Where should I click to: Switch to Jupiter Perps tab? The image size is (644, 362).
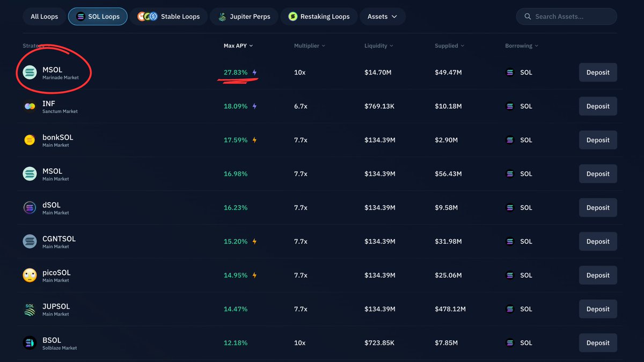pos(244,17)
